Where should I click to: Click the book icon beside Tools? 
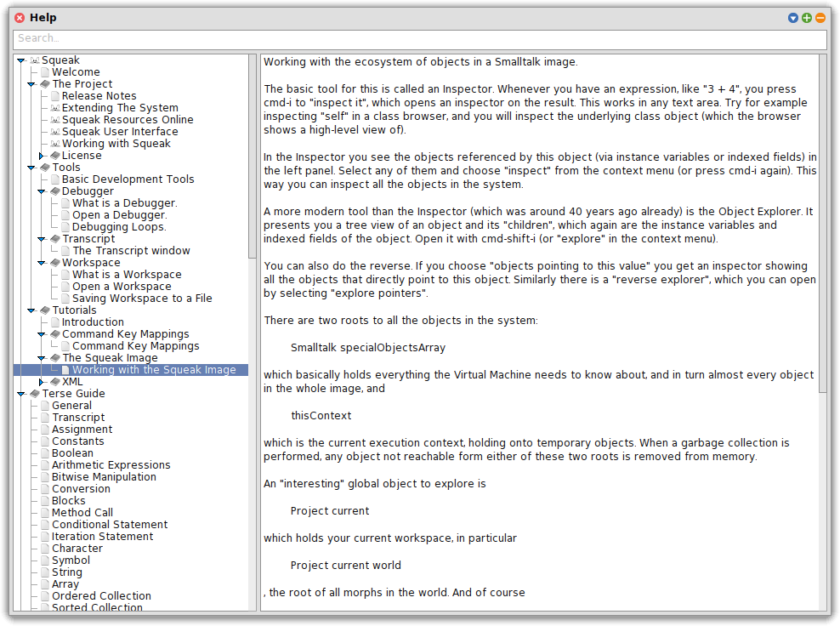(45, 168)
